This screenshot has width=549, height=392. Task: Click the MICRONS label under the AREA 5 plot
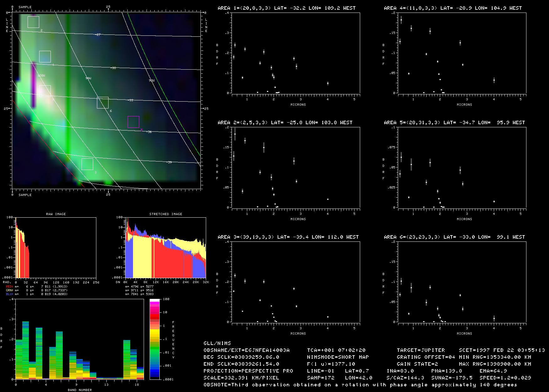pos(464,219)
